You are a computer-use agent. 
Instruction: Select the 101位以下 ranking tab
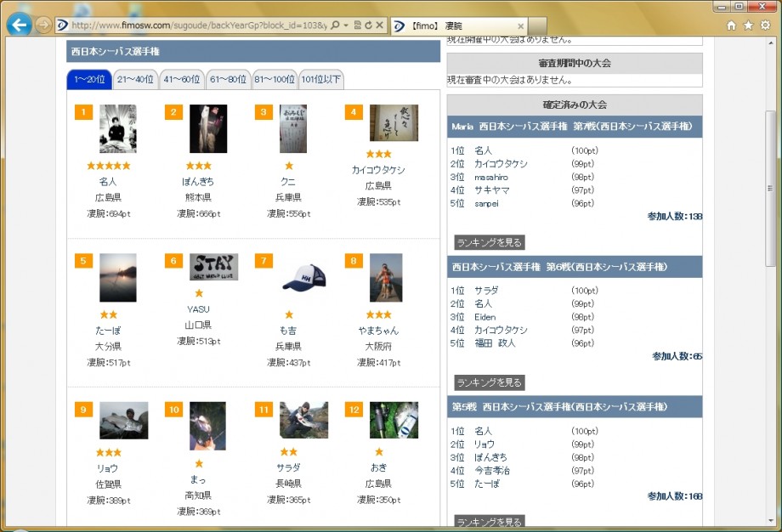[320, 79]
